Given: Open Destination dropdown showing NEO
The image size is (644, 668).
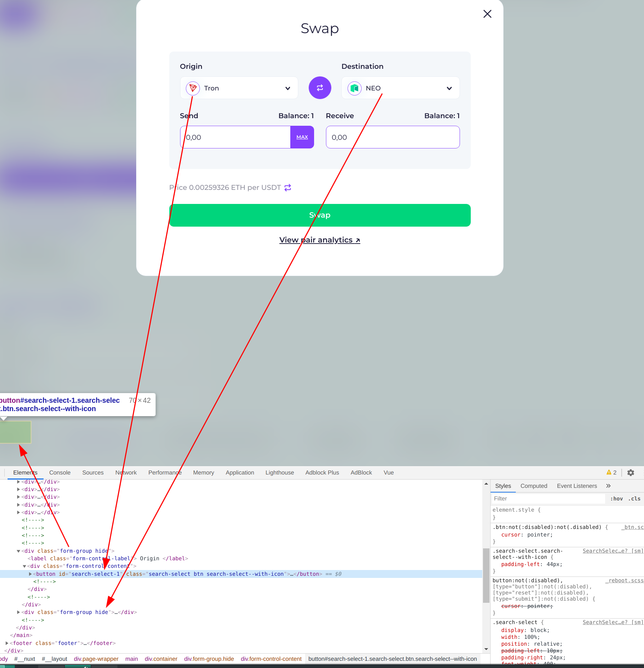Looking at the screenshot, I should click(x=401, y=88).
